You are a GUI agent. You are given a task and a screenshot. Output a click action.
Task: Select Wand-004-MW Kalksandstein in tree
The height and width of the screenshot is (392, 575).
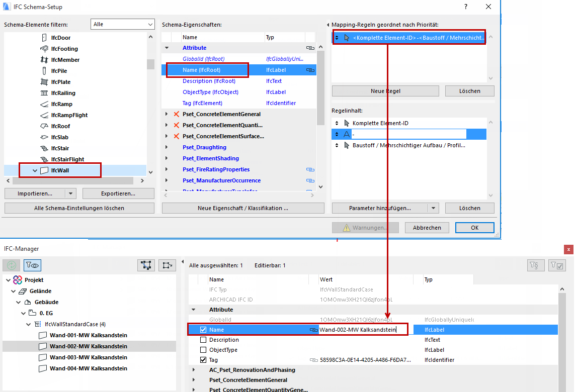[x=89, y=368]
